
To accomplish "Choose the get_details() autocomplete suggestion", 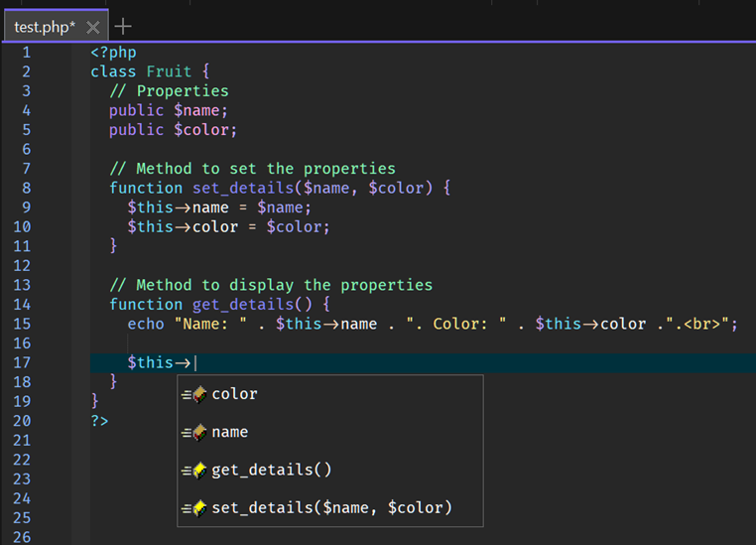I will pyautogui.click(x=330, y=470).
